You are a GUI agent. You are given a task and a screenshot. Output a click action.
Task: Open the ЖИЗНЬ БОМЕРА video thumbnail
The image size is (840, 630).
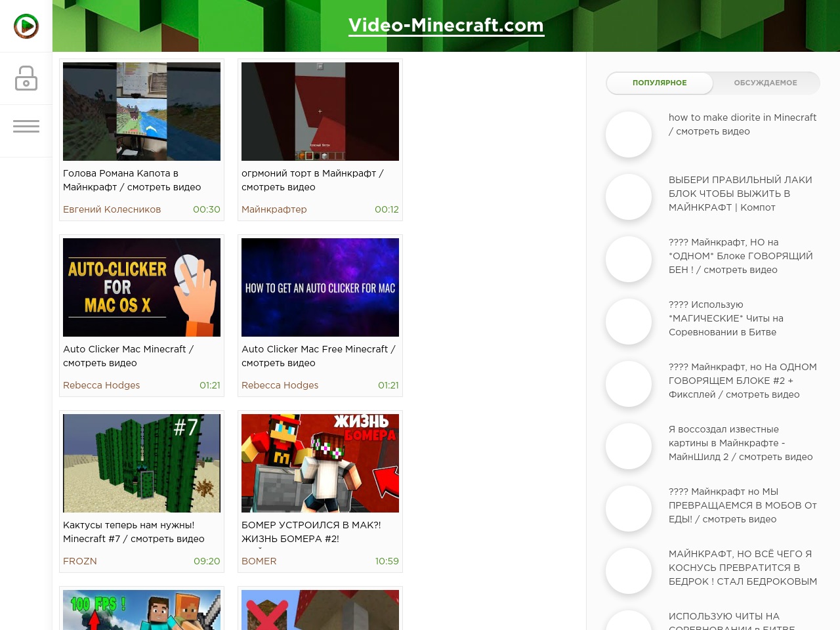point(320,463)
